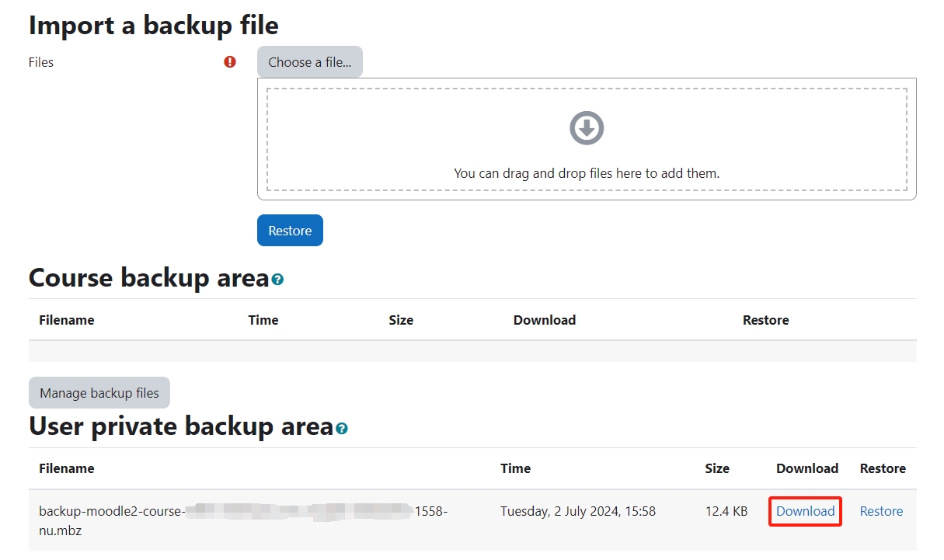This screenshot has height=560, width=944.
Task: Click the red required-field icon next to Files
Action: click(229, 61)
